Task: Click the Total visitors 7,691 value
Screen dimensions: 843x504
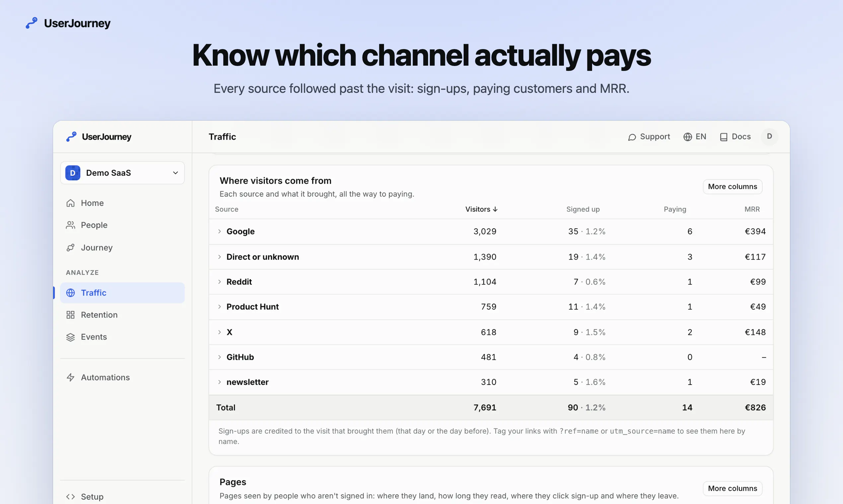Action: pyautogui.click(x=485, y=408)
